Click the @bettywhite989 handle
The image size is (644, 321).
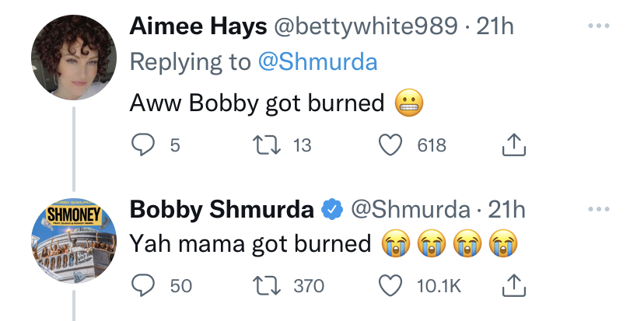pyautogui.click(x=363, y=26)
